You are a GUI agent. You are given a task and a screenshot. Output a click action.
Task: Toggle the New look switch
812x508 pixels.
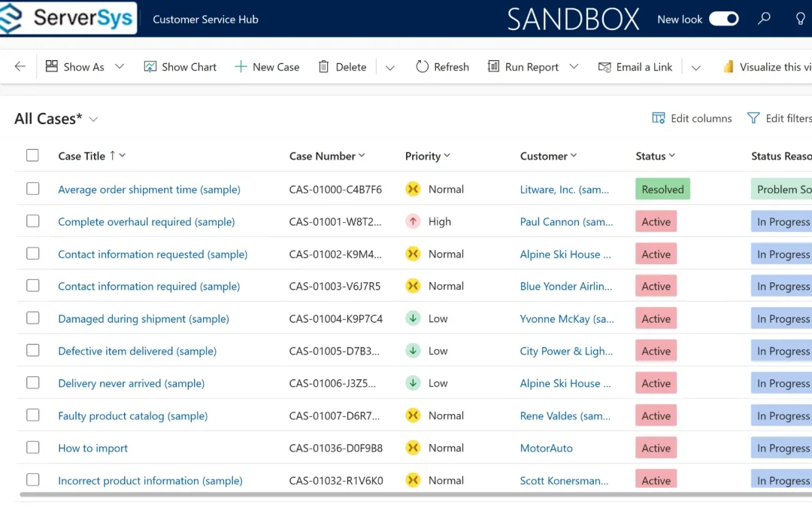(723, 19)
